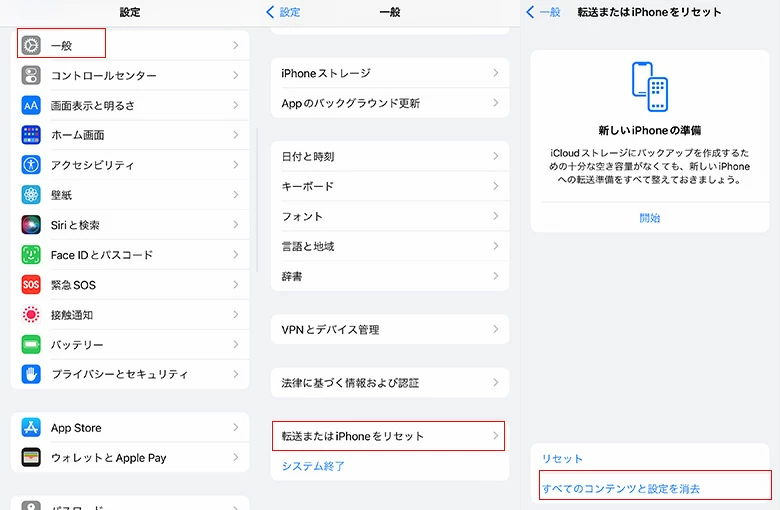Viewport: 780px width, 510px height.
Task: Tap すべてのコンテンツと設定を消去
Action: 621,489
